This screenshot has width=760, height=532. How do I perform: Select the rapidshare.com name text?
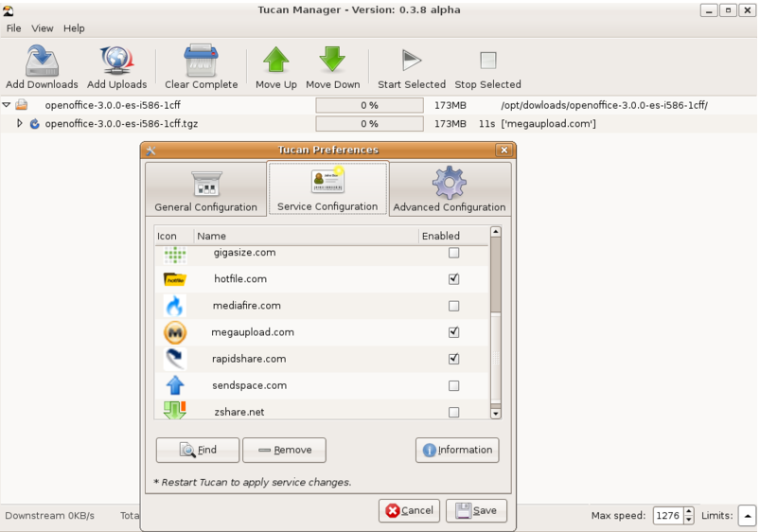coord(249,359)
